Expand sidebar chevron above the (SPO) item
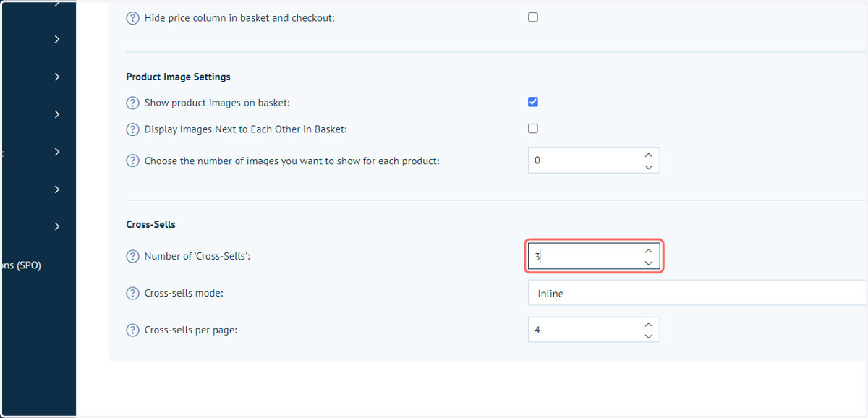Image resolution: width=868 pixels, height=418 pixels. tap(57, 227)
